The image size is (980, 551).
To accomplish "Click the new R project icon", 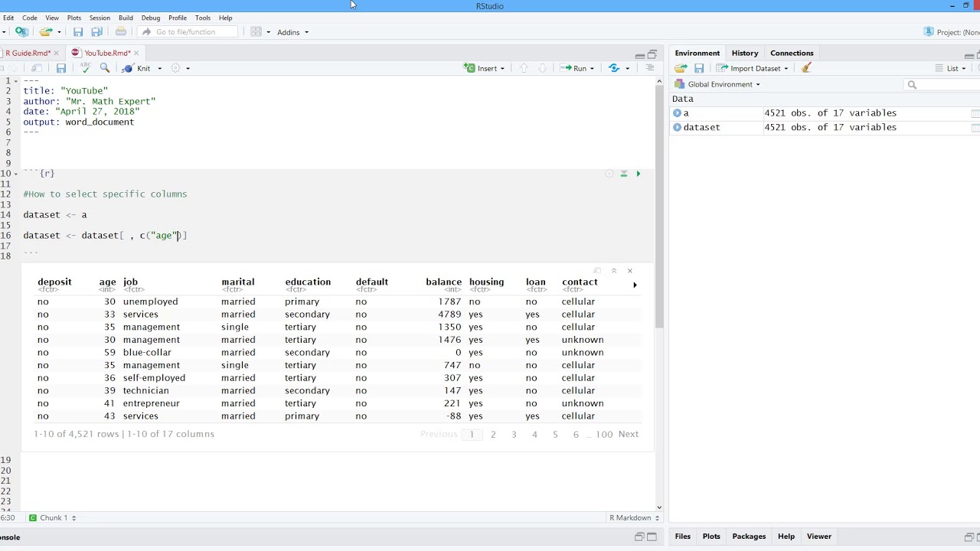I will [21, 32].
